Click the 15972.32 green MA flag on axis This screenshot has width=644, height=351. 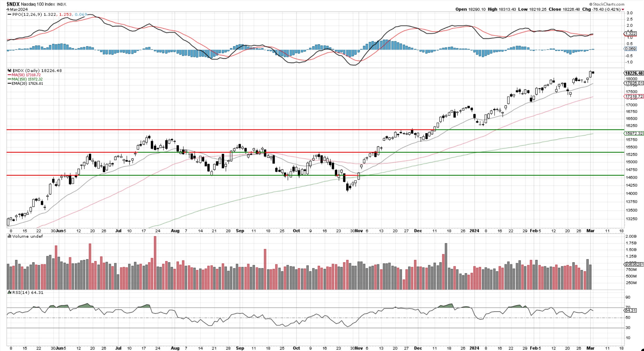[x=634, y=133]
